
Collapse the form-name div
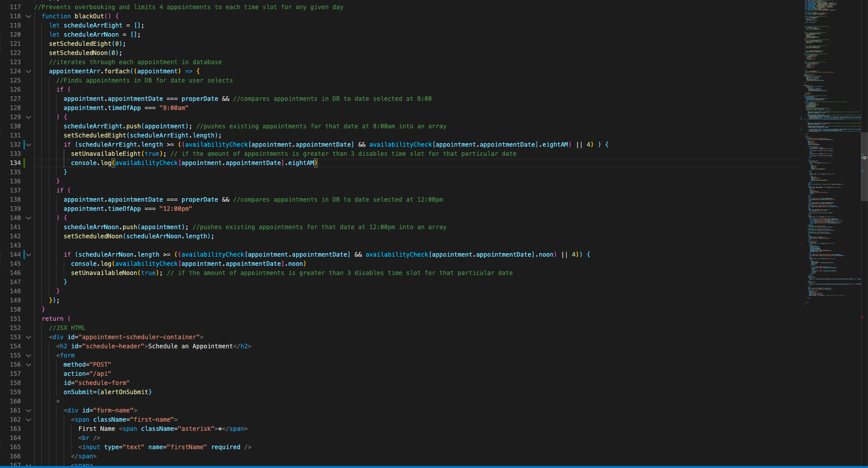click(x=29, y=410)
